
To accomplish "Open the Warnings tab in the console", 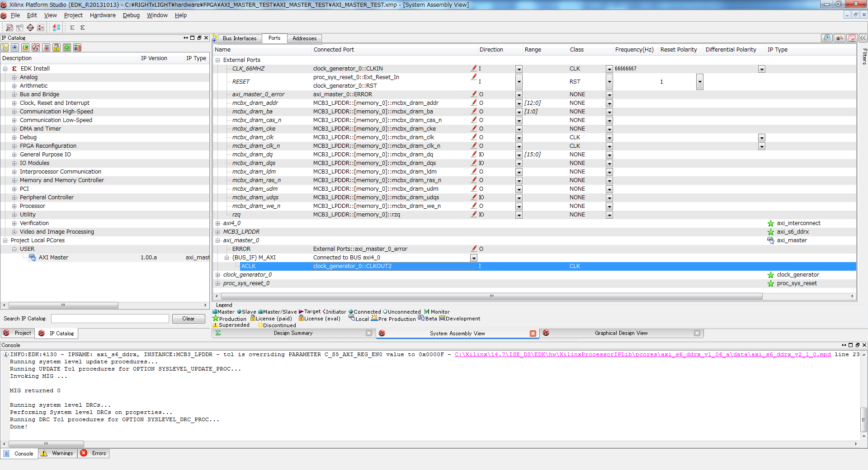I will (x=57, y=453).
